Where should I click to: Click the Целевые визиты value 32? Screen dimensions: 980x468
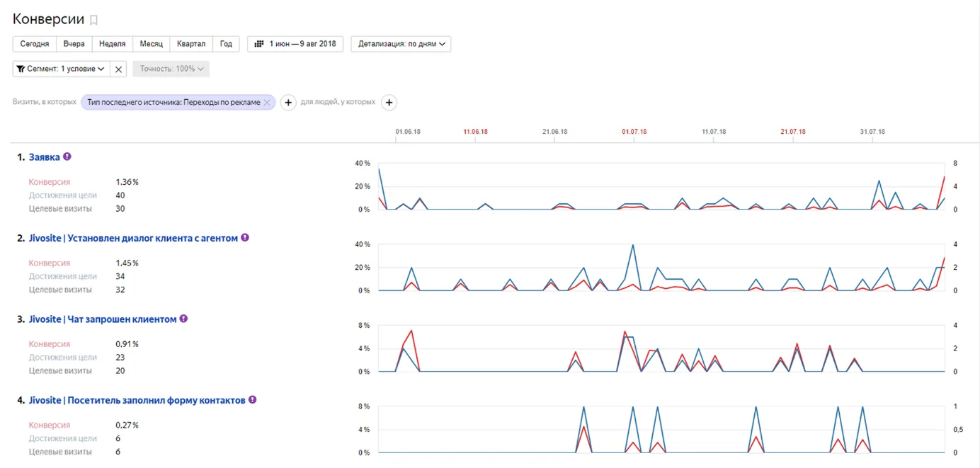(120, 290)
